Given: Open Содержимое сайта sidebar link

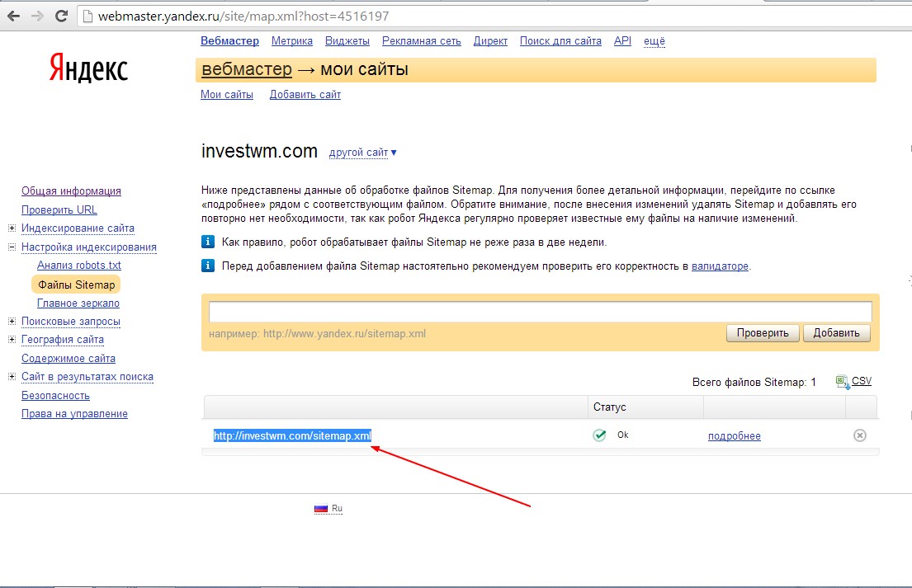Looking at the screenshot, I should (69, 359).
